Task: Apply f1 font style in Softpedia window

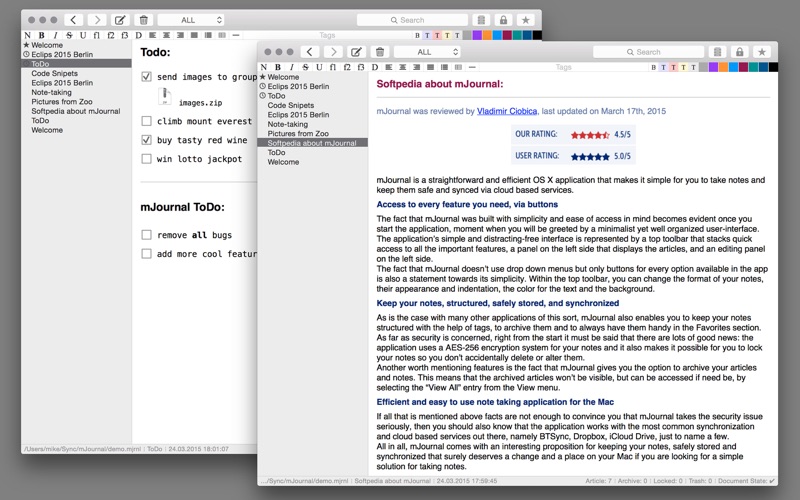Action: point(333,67)
